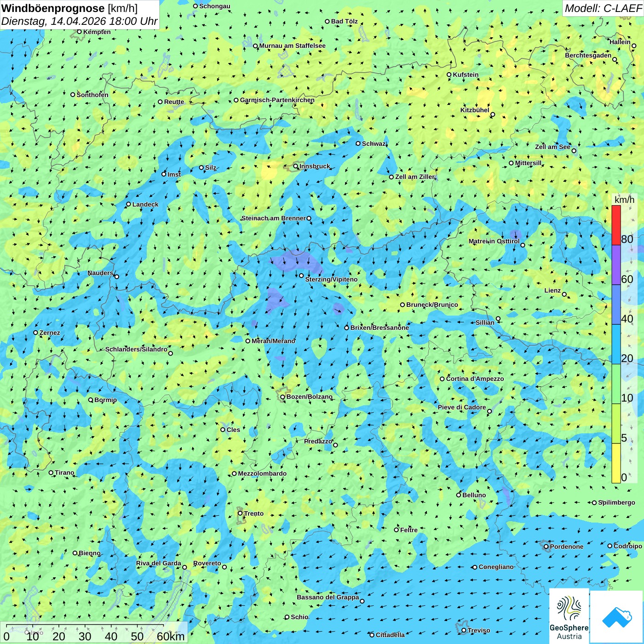Click the 'Schlanders/Silandro' label
The height and width of the screenshot is (644, 644).
[x=136, y=349]
